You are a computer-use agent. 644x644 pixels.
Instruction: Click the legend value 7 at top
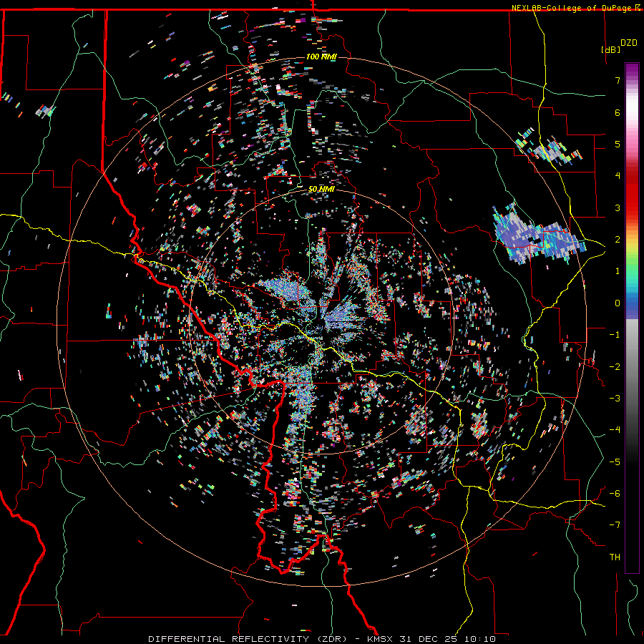[x=618, y=80]
